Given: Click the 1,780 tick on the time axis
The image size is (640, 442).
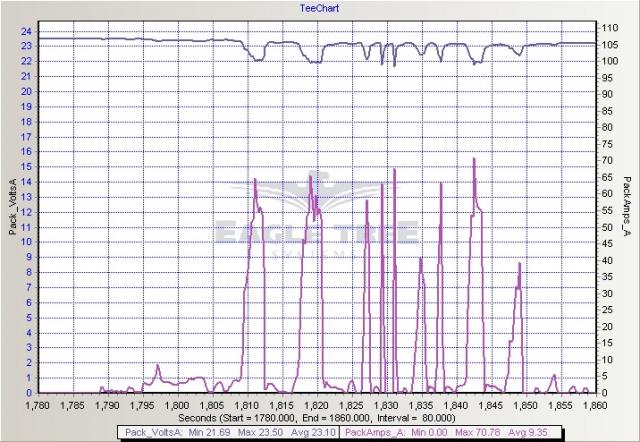Looking at the screenshot, I should 40,406.
